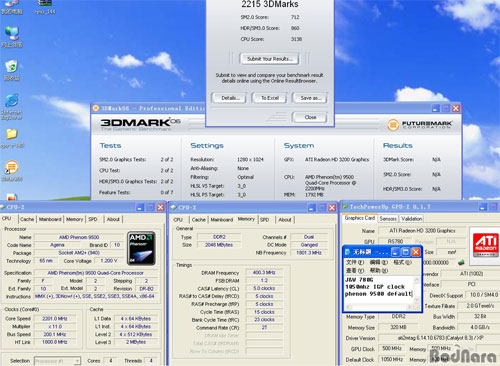Export the score To Excel
This screenshot has height=366, width=500.
(270, 98)
